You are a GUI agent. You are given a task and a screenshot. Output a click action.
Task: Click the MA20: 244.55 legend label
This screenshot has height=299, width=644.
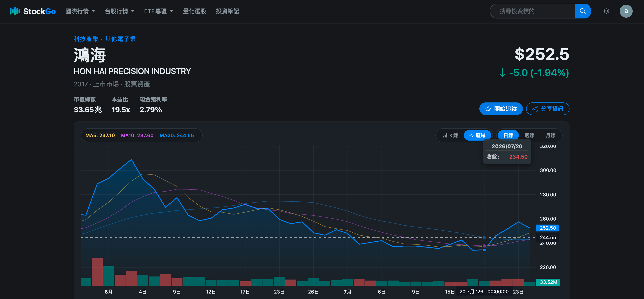click(177, 136)
